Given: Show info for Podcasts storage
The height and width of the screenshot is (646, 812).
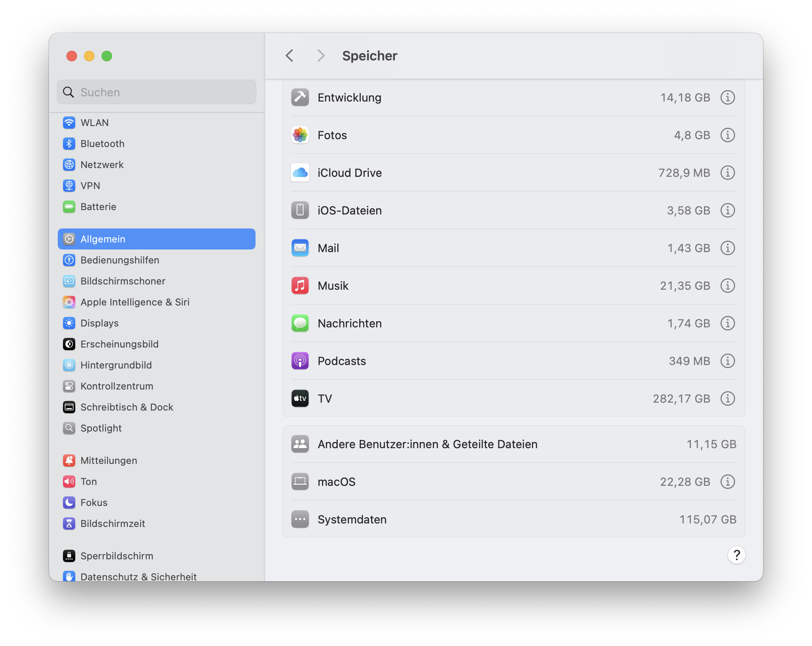Looking at the screenshot, I should pyautogui.click(x=728, y=361).
